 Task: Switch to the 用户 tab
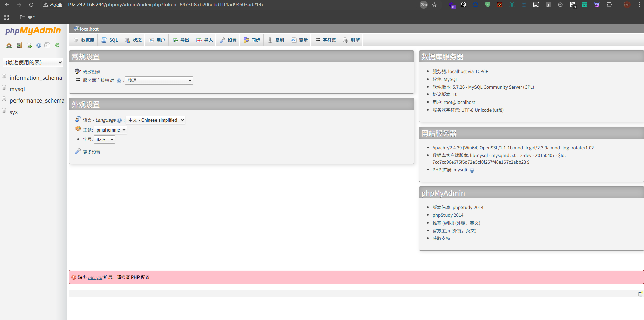(x=157, y=40)
